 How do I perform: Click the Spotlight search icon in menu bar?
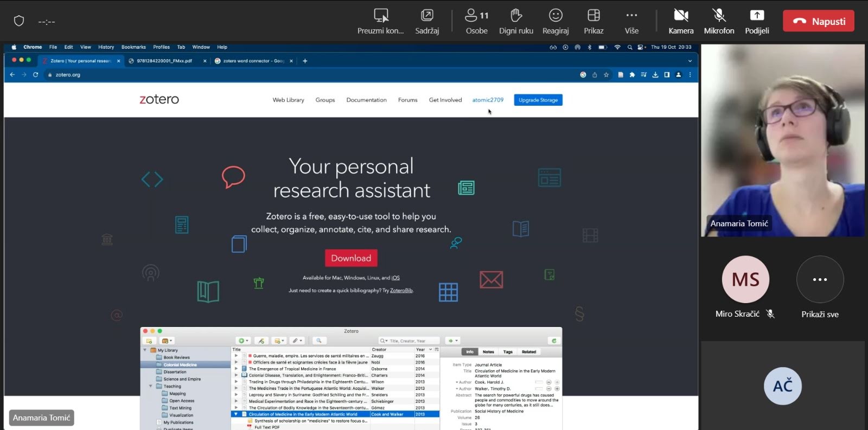click(x=630, y=47)
